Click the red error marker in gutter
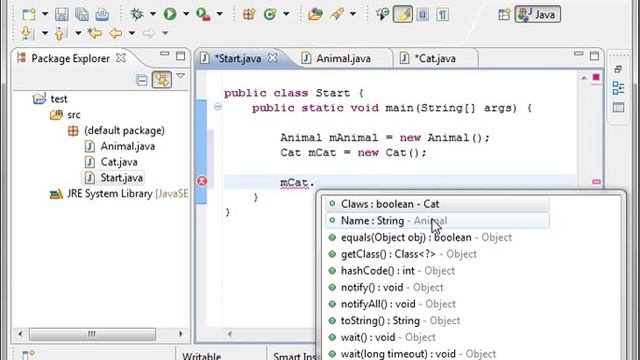 coord(202,181)
